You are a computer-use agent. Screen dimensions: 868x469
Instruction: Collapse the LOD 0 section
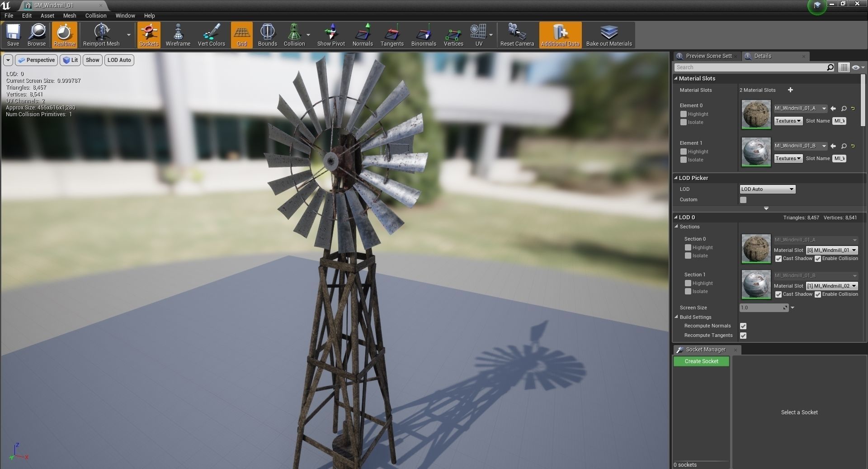pos(676,217)
